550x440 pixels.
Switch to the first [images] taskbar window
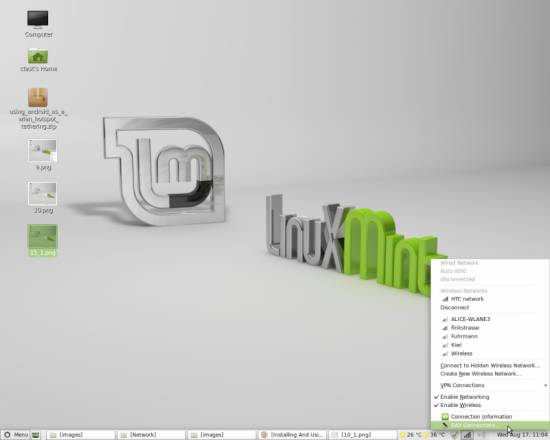pos(80,435)
